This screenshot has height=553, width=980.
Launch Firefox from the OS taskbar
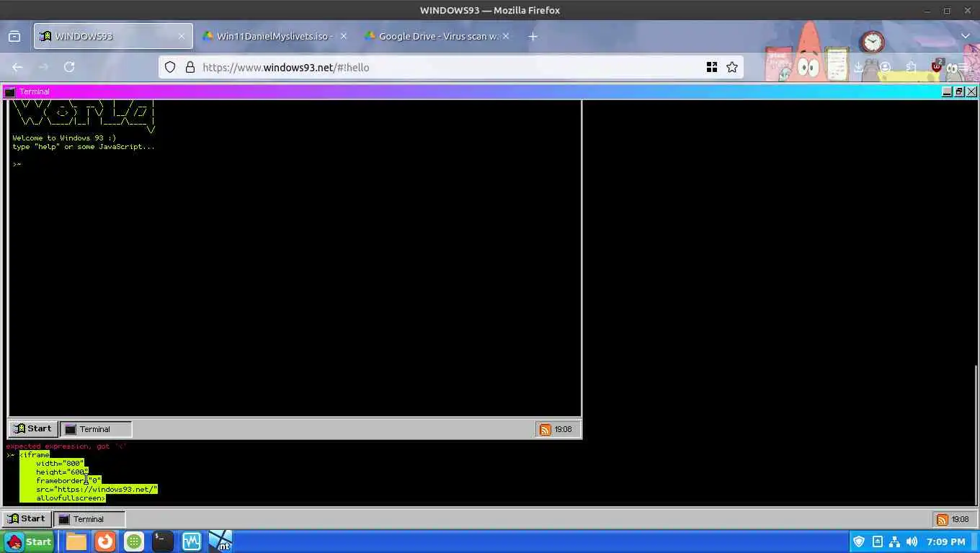coord(105,541)
